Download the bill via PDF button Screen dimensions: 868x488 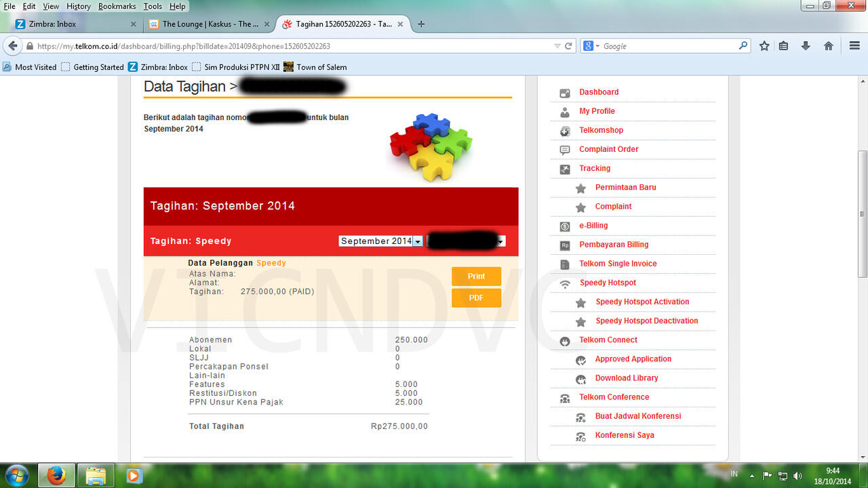point(476,298)
